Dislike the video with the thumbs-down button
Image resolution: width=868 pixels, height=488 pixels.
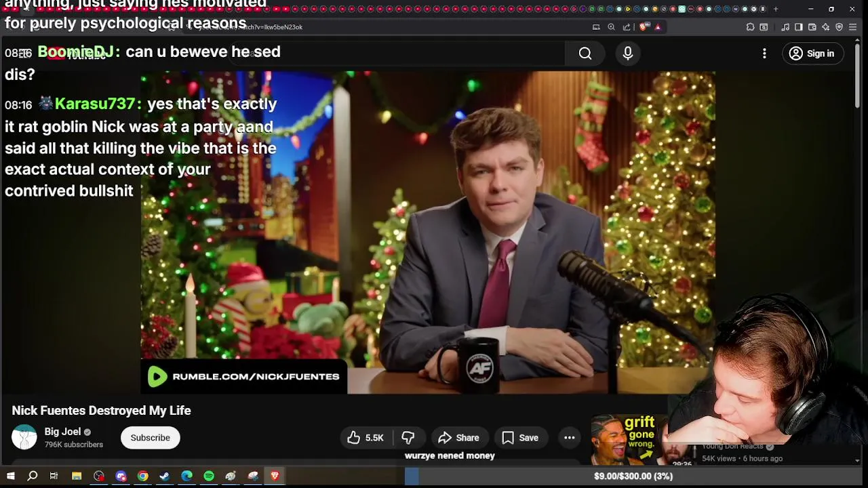(x=408, y=438)
